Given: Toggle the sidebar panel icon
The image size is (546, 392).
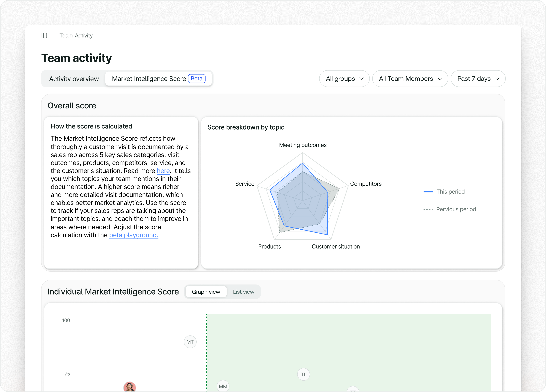Looking at the screenshot, I should [x=44, y=36].
